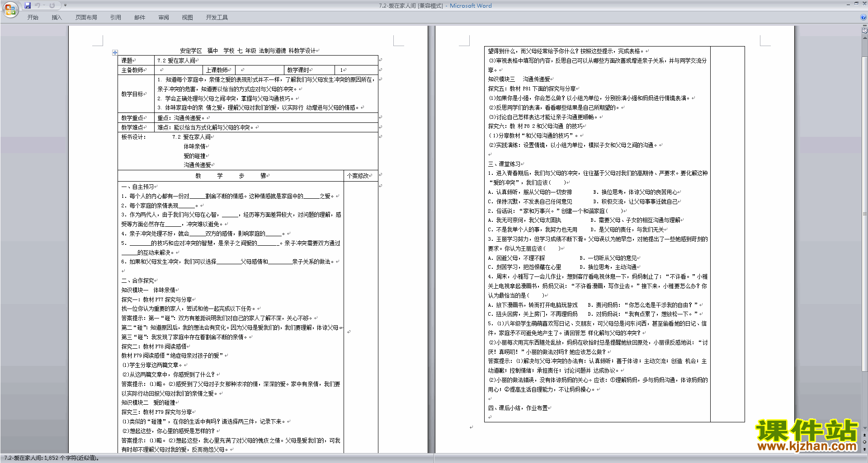Click the 板书设计 label text

[x=134, y=137]
